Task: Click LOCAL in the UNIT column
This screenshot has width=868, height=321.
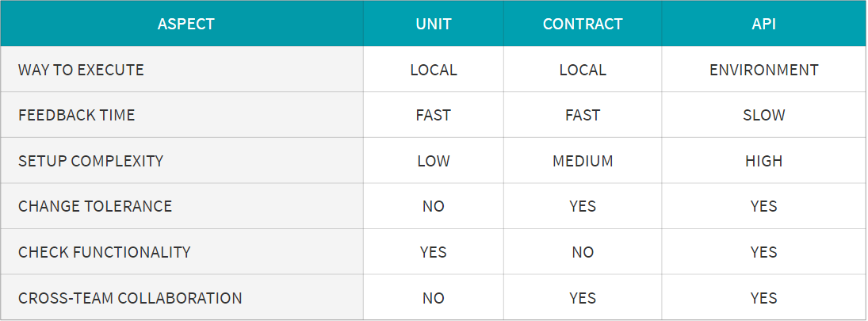Action: coord(434,71)
